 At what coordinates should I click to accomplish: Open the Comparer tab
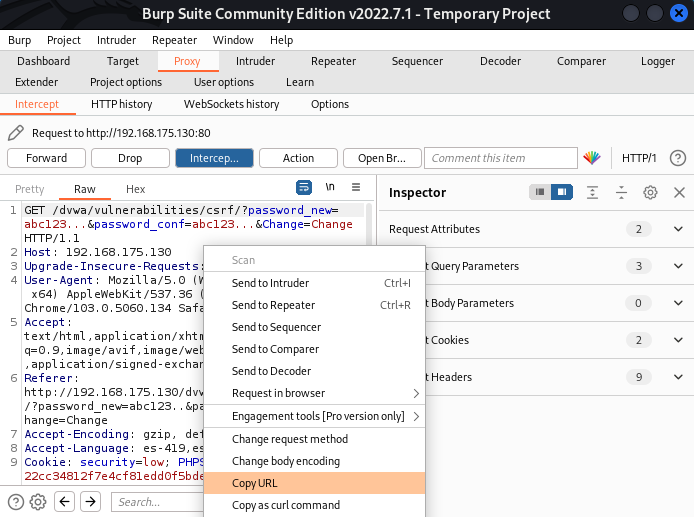click(x=581, y=61)
